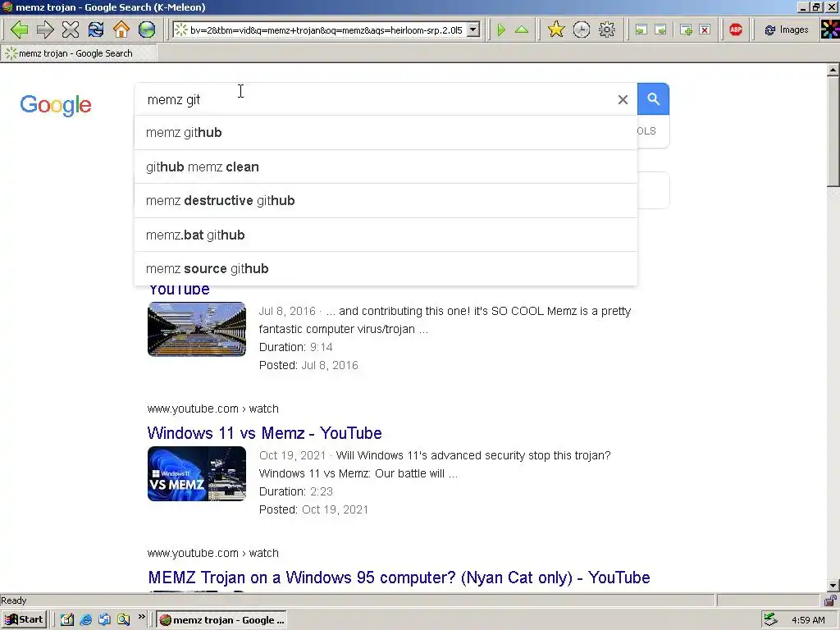Select the memz trojan - Google Search tab

[x=79, y=53]
